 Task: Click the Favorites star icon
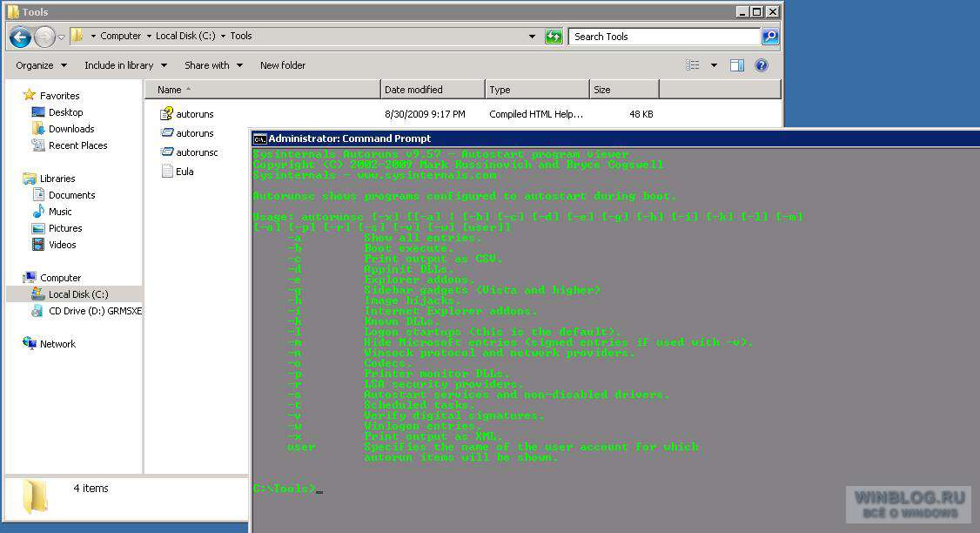30,95
